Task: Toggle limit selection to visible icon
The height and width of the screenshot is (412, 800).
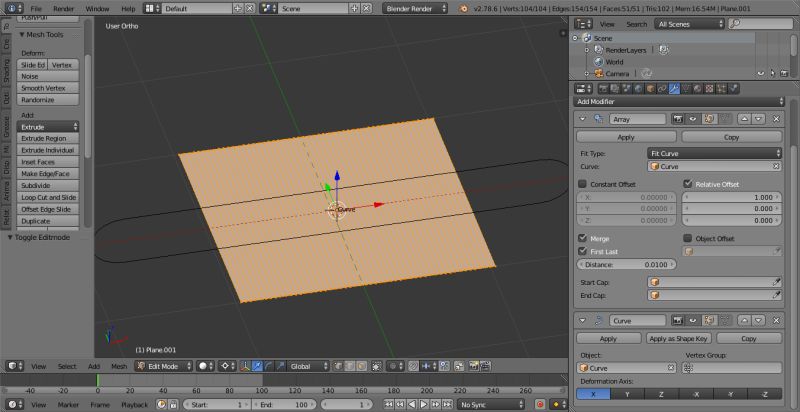Action: tap(377, 366)
